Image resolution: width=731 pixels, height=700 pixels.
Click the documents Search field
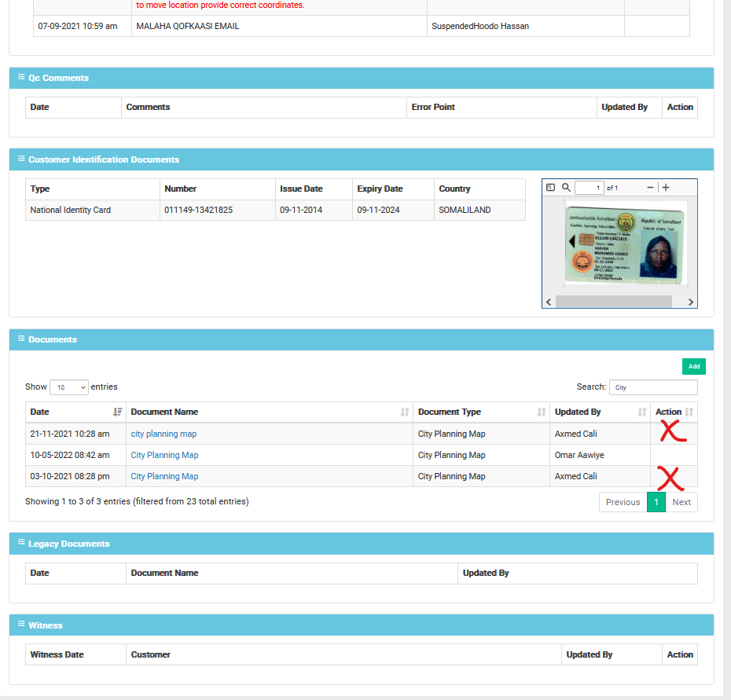point(653,387)
